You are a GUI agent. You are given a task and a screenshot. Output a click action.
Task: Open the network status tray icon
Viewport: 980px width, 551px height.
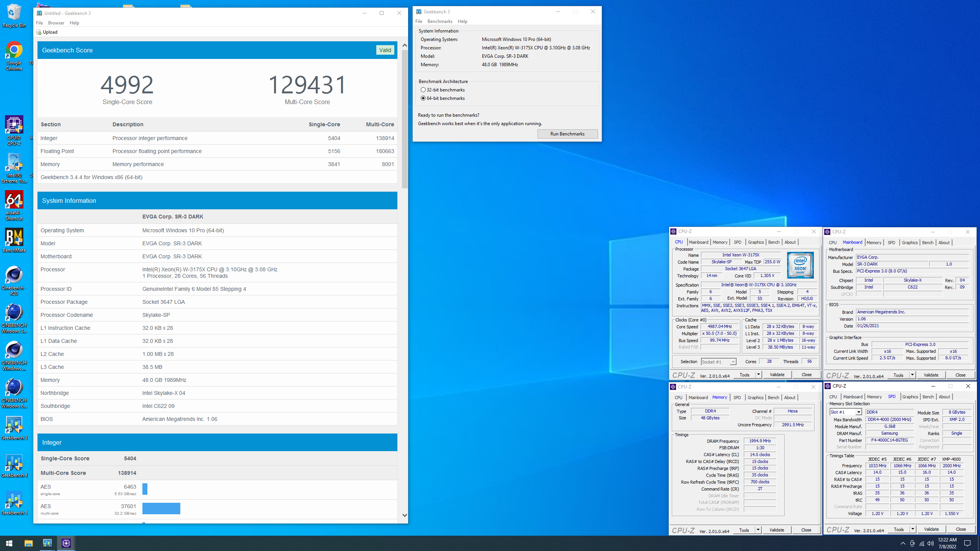click(x=921, y=543)
